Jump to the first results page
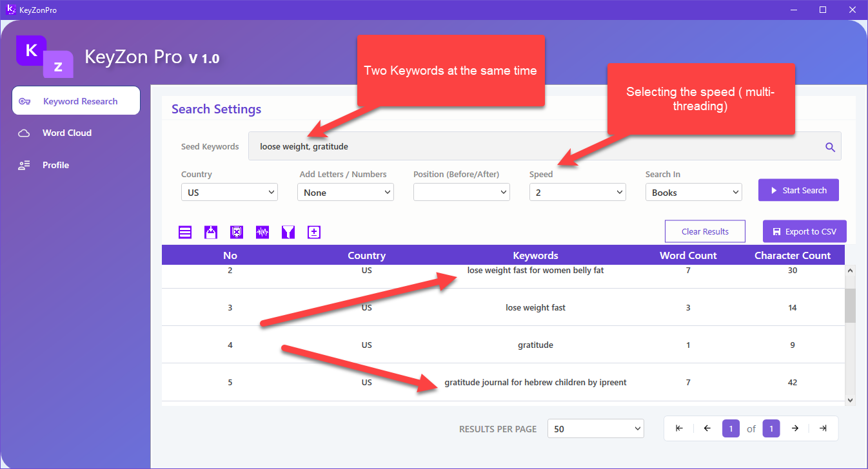The image size is (868, 469). 679,428
